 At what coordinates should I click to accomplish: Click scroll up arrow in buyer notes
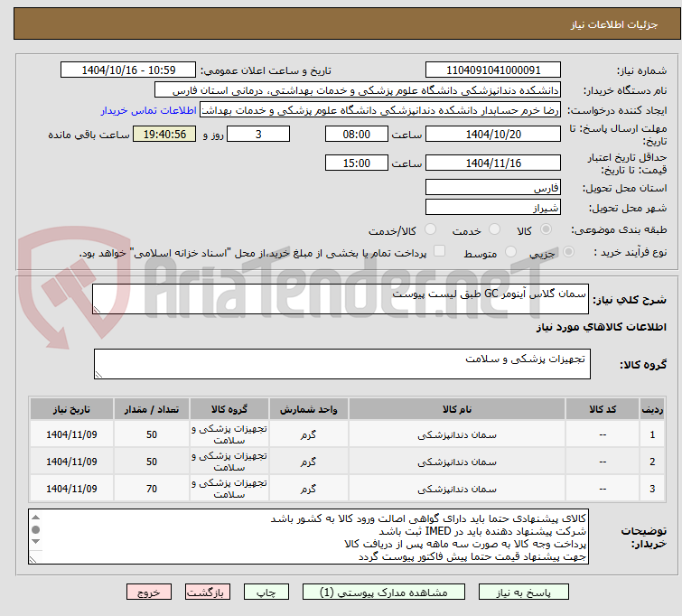(35, 518)
